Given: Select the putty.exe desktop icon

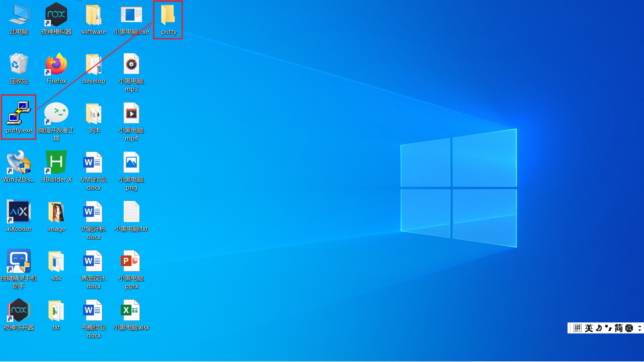Looking at the screenshot, I should pyautogui.click(x=18, y=114).
